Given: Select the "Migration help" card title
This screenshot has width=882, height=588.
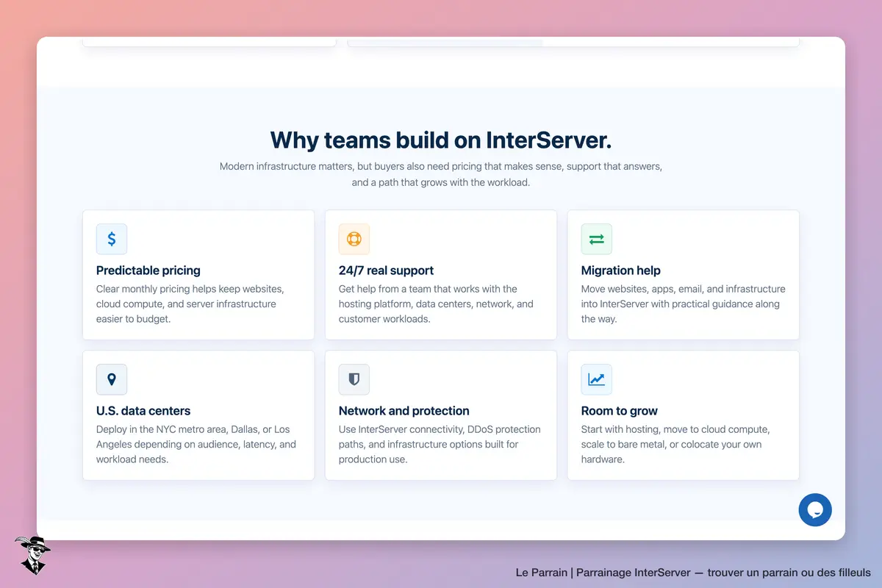Looking at the screenshot, I should [621, 270].
